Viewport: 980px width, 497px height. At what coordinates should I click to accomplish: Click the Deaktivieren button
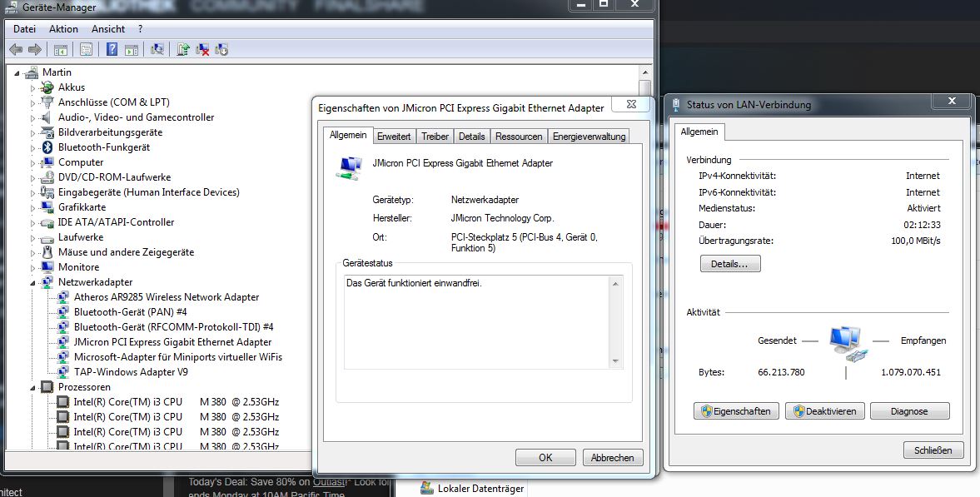pos(825,411)
